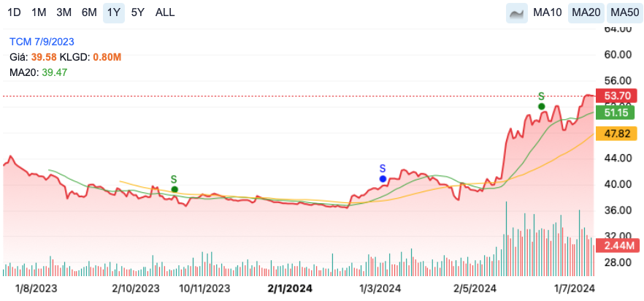The height and width of the screenshot is (301, 644).
Task: Click the green S signal marker near 56.00
Action: point(541,106)
